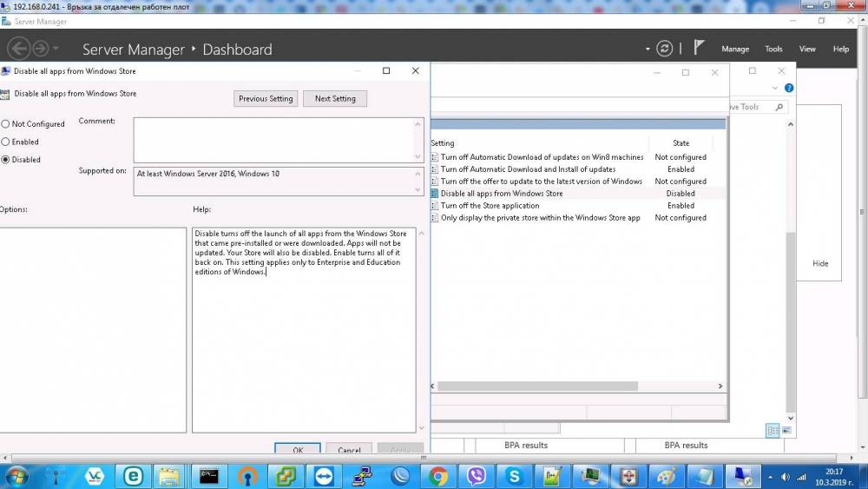Open ESET icon in taskbar
The width and height of the screenshot is (868, 489).
coord(134,476)
